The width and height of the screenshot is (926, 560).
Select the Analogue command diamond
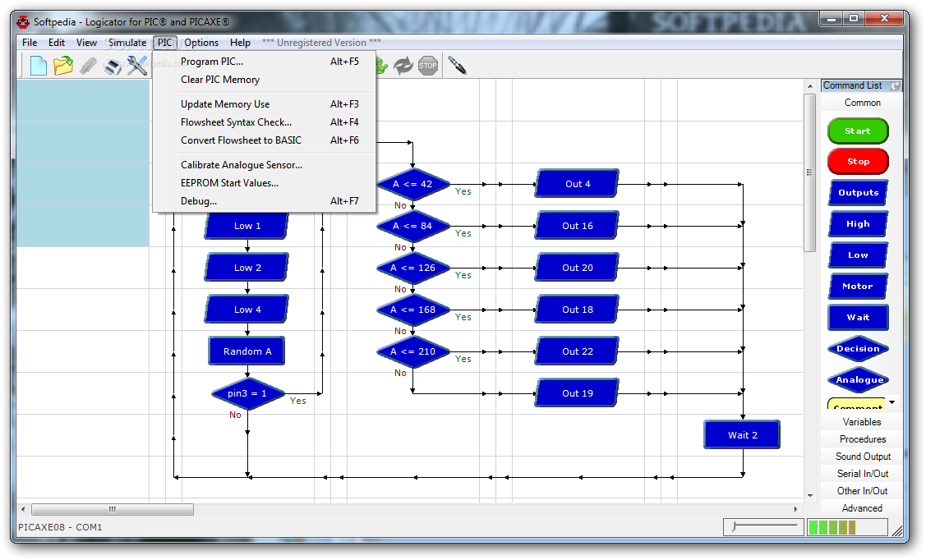(858, 380)
